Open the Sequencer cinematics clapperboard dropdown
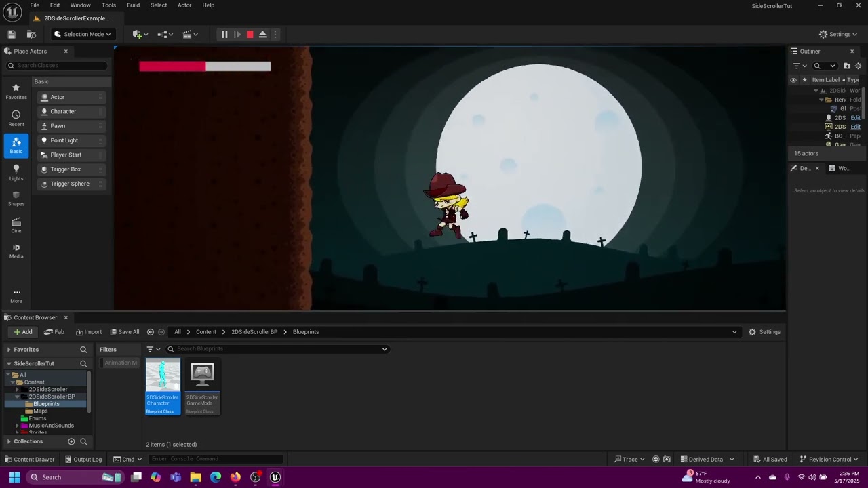The height and width of the screenshot is (488, 868). coord(191,34)
